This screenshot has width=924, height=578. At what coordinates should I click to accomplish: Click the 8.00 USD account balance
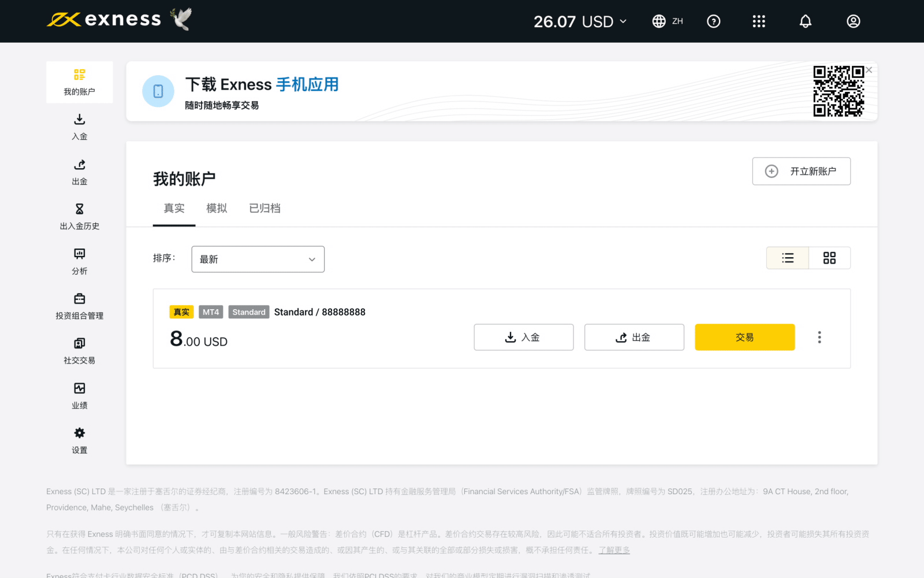pos(199,339)
